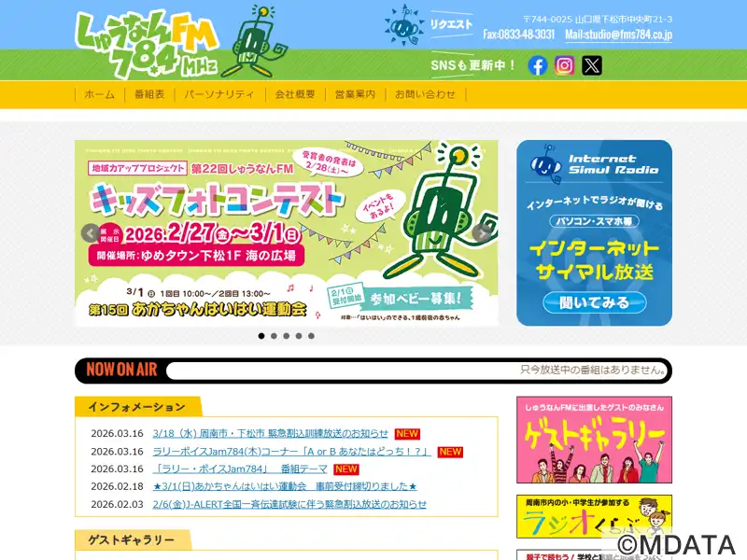The height and width of the screenshot is (560, 747).
Task: Click the Mail:studio@fms784.co.jp link
Action: pyautogui.click(x=618, y=35)
